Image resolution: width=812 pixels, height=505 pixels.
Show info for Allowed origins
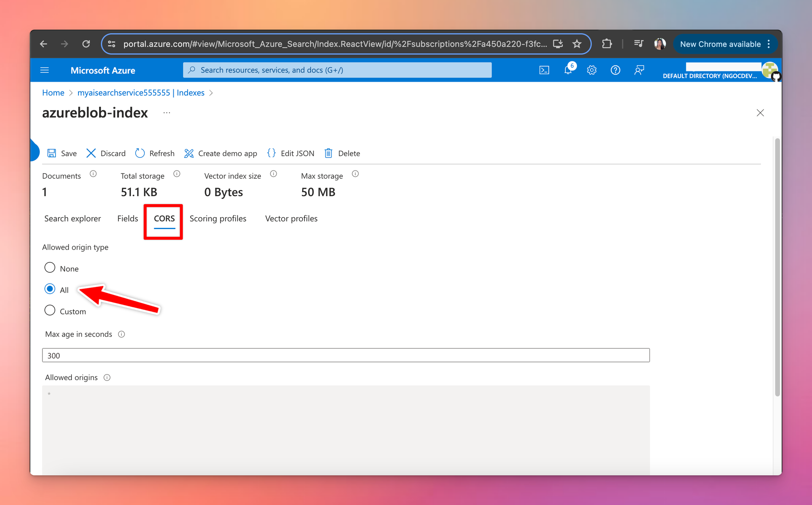pyautogui.click(x=107, y=377)
